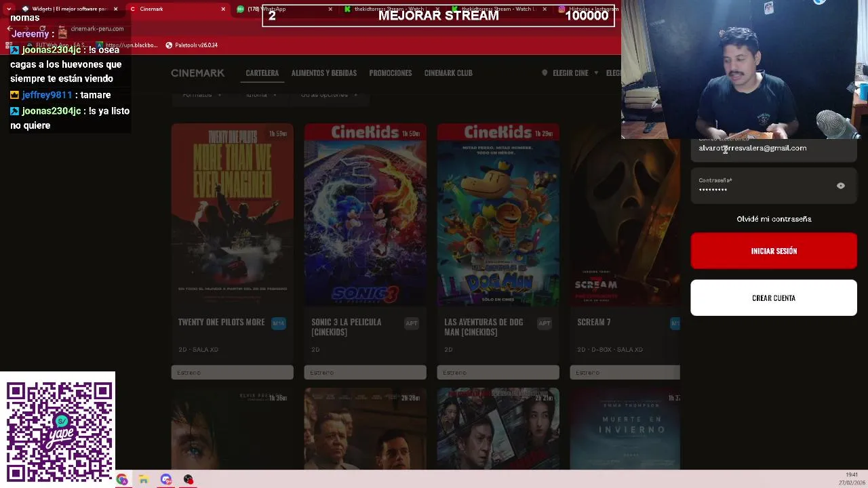Open Alimentos y Bebidas menu item
The image size is (868, 488).
(324, 73)
